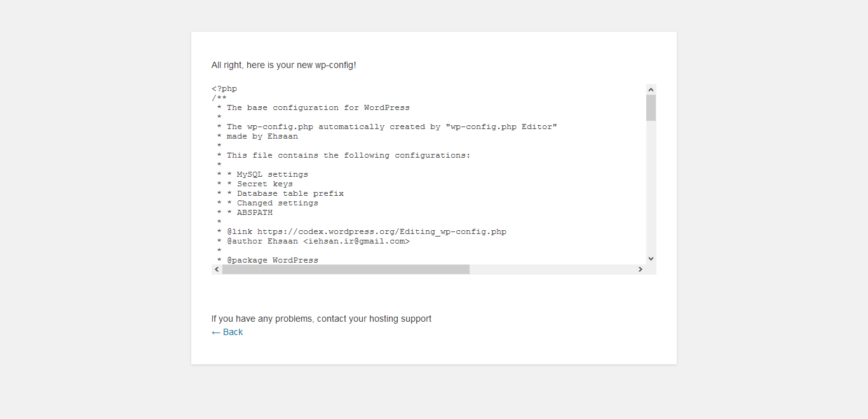The image size is (868, 419).
Task: Place cursor on the <?php opening line
Action: pyautogui.click(x=224, y=89)
